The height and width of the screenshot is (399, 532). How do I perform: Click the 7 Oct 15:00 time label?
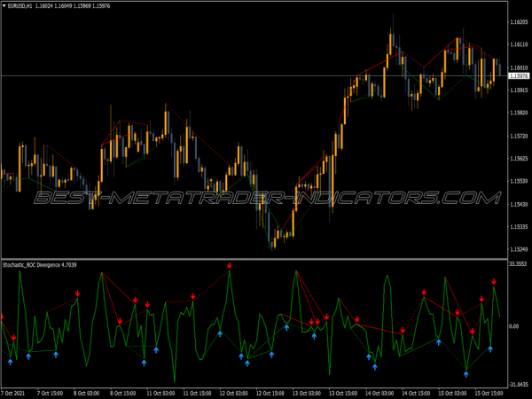coord(50,394)
